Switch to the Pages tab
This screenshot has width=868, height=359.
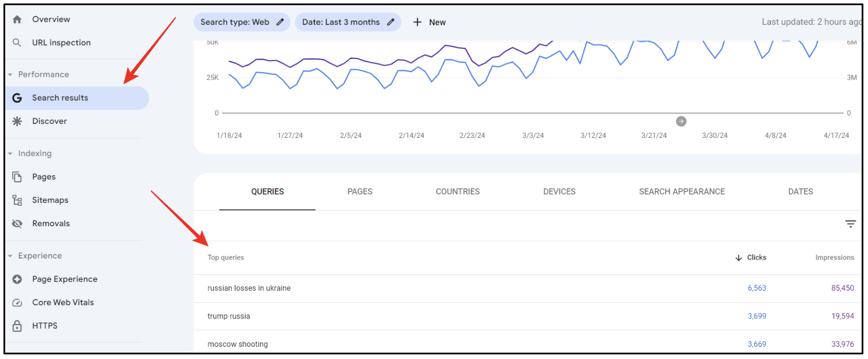(x=360, y=192)
